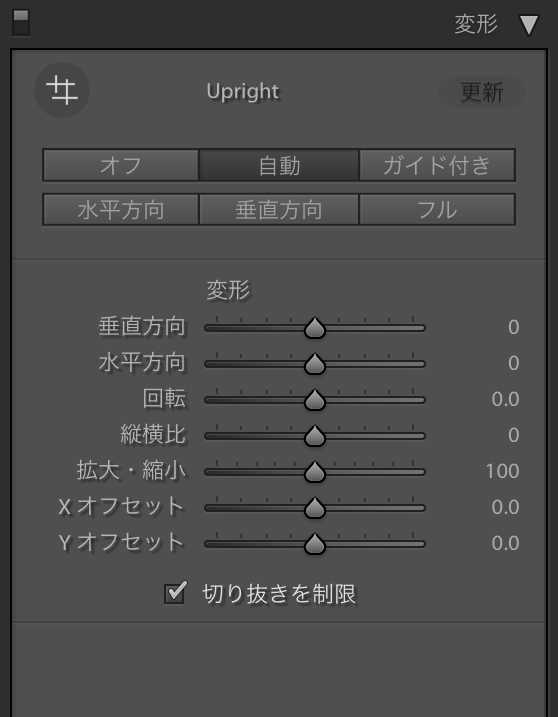The width and height of the screenshot is (558, 717).
Task: Click the 回転 value field showing 0.0
Action: pyautogui.click(x=505, y=399)
